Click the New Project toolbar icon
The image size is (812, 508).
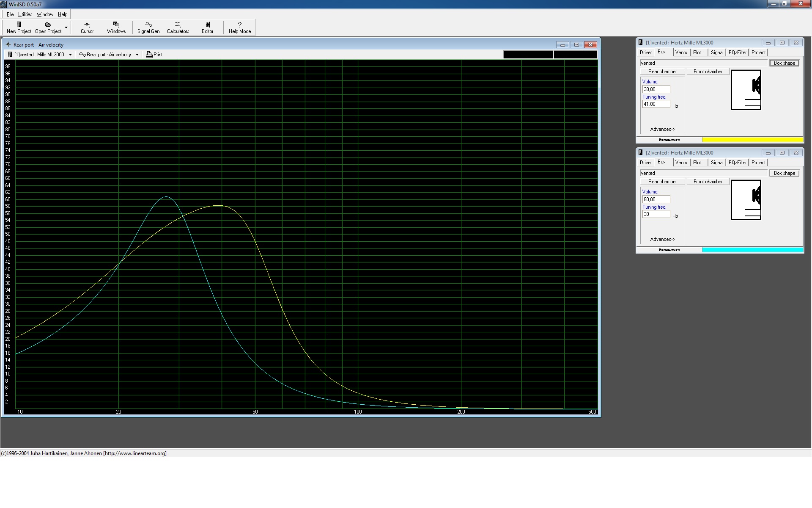(x=19, y=28)
